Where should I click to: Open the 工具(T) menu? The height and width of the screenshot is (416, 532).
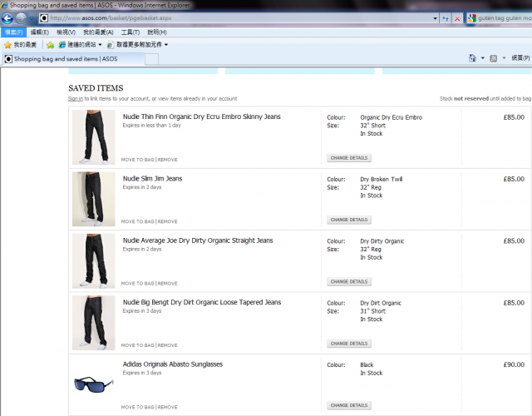pos(131,32)
